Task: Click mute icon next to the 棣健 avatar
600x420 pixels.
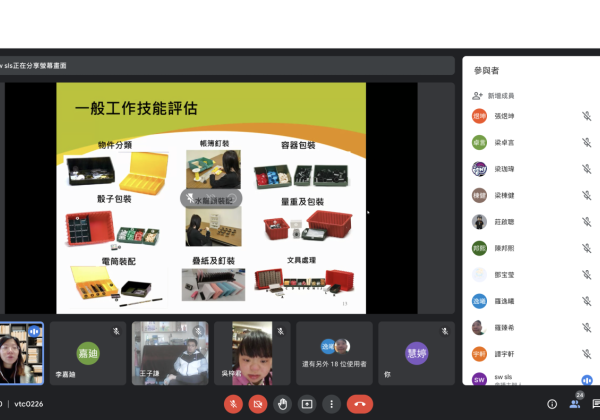Action: [x=586, y=195]
